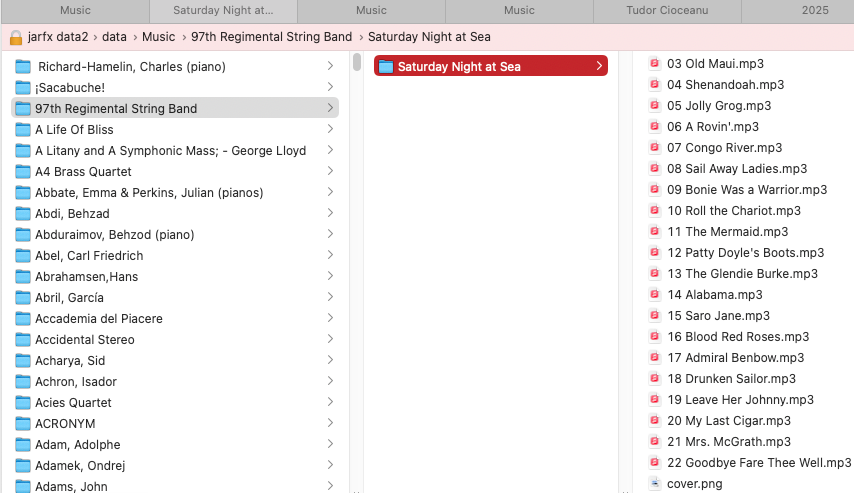This screenshot has height=493, width=854.
Task: Expand the Accidental Stereo folder chevron
Action: pos(330,339)
